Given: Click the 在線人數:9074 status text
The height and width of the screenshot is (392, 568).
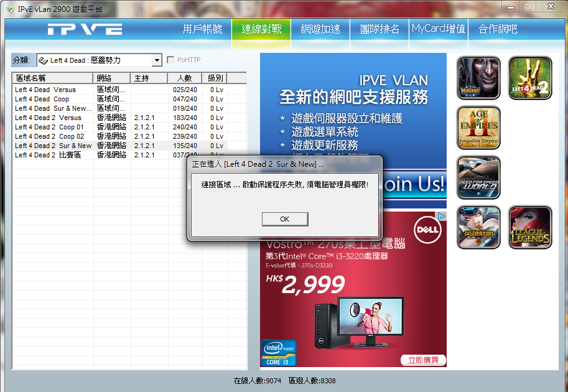Looking at the screenshot, I should (257, 381).
